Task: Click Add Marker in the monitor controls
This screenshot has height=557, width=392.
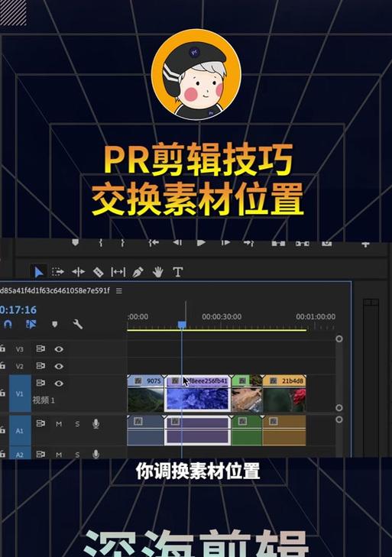Action: (75, 243)
